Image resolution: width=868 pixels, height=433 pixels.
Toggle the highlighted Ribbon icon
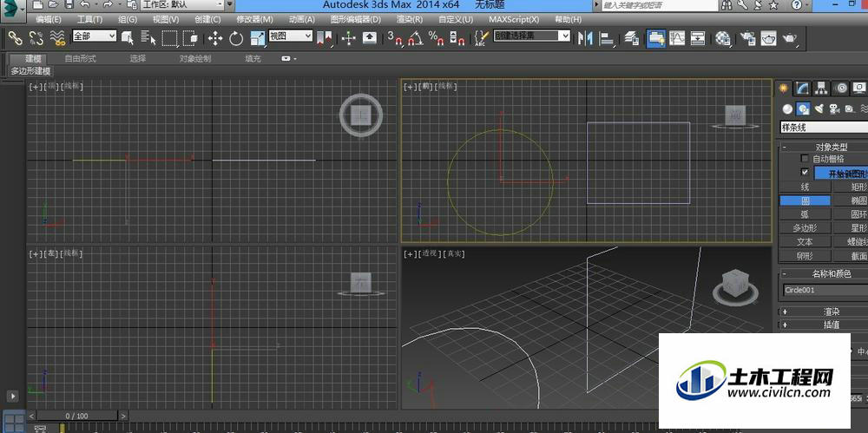click(656, 38)
